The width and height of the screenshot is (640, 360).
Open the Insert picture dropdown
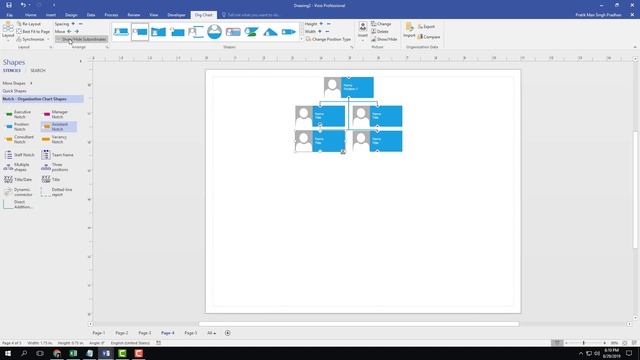362,31
